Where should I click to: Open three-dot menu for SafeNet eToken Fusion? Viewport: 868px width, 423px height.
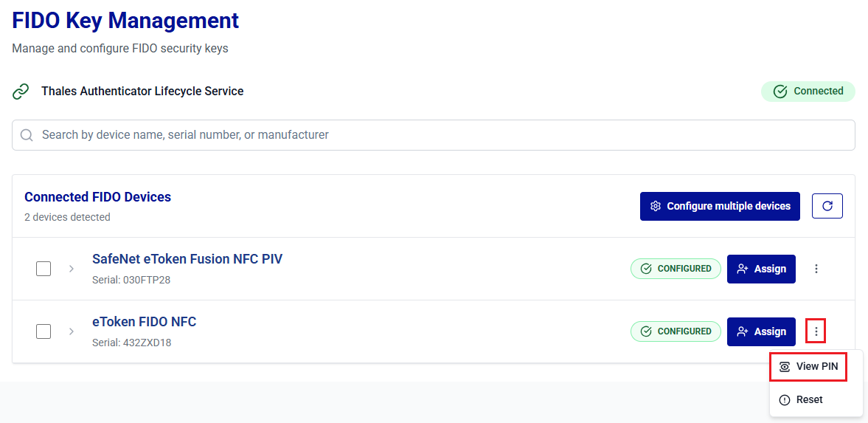pos(816,269)
